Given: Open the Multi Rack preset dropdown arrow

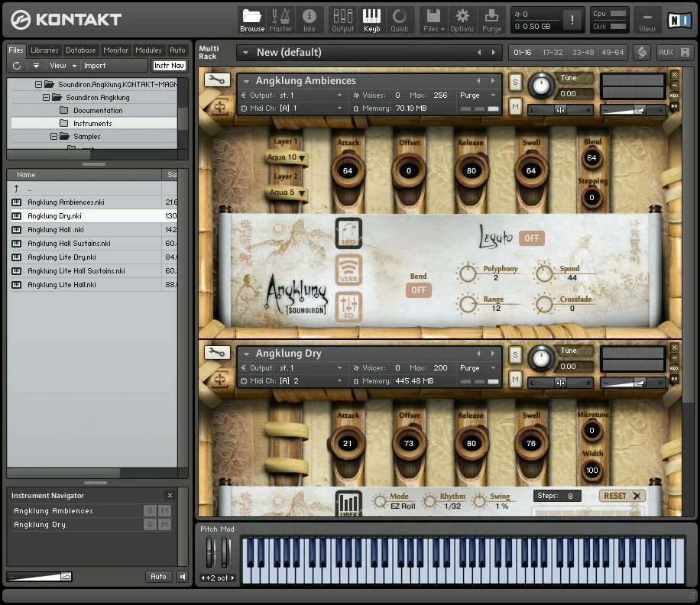Looking at the screenshot, I should pyautogui.click(x=245, y=53).
